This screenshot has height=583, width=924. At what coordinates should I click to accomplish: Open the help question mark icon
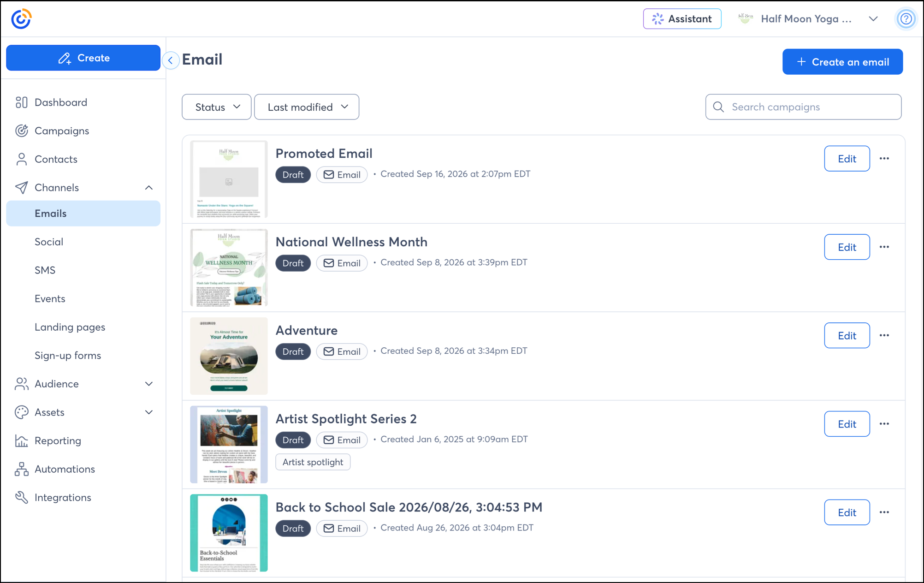coord(906,19)
